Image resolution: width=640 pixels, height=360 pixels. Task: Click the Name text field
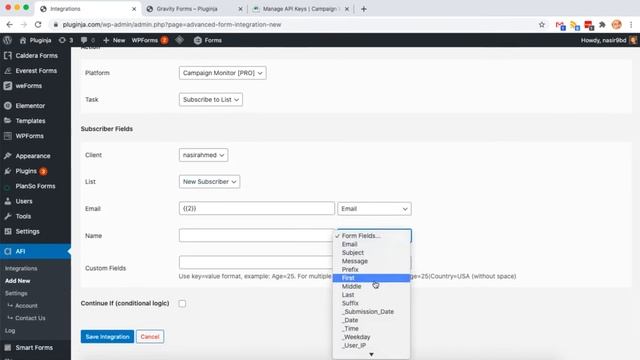[x=257, y=235]
